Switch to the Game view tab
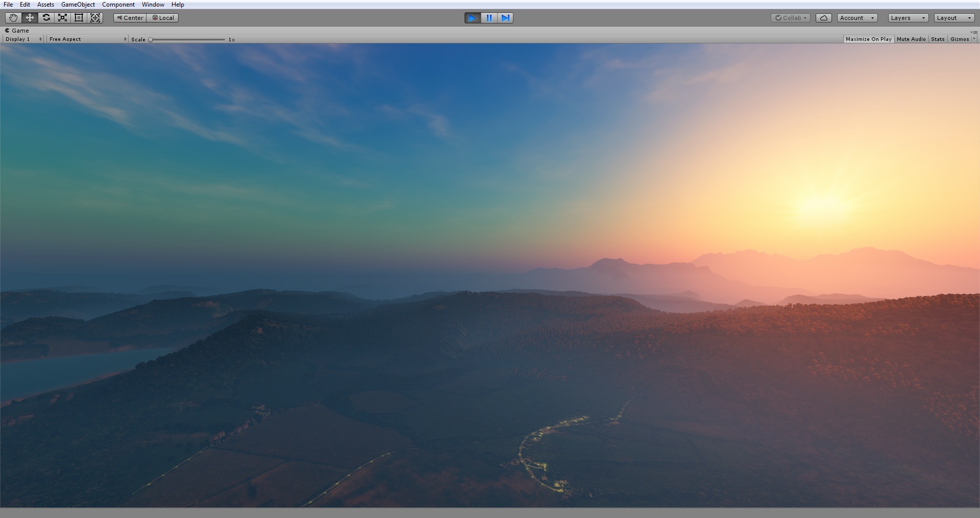 (x=18, y=30)
